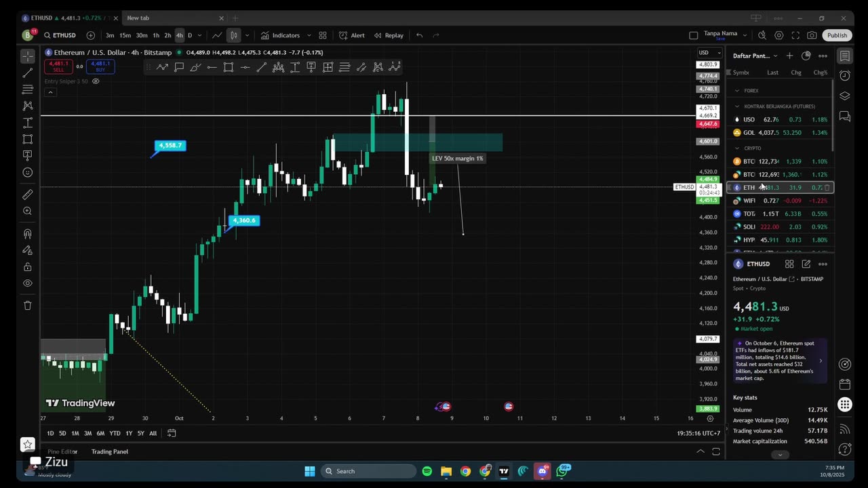Toggle hide all drawings eye icon
Image resolution: width=868 pixels, height=488 pixels.
(28, 283)
